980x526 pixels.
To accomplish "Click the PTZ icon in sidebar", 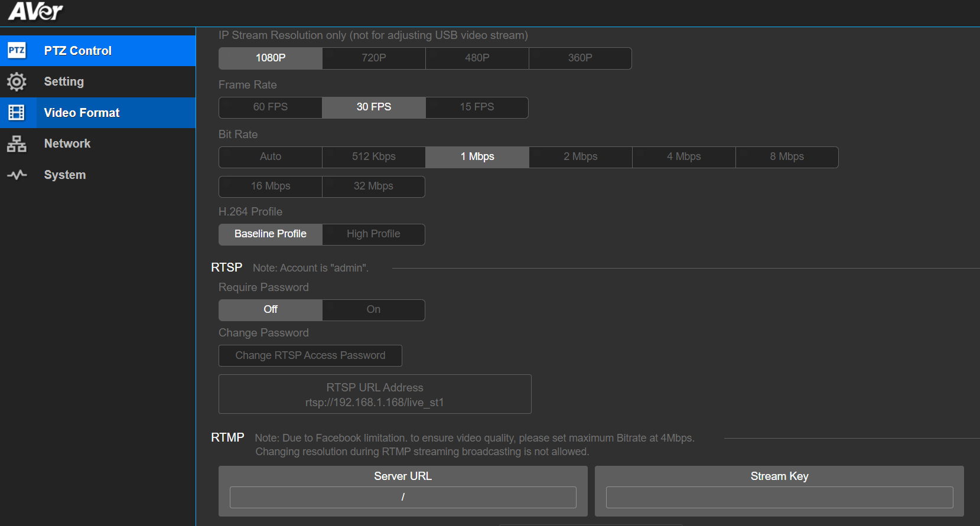I will pyautogui.click(x=17, y=50).
